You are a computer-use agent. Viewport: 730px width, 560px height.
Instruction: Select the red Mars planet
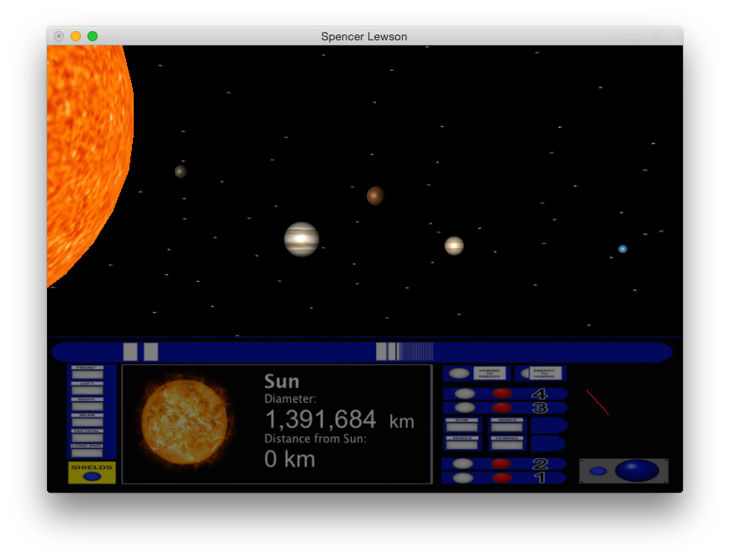tap(375, 196)
